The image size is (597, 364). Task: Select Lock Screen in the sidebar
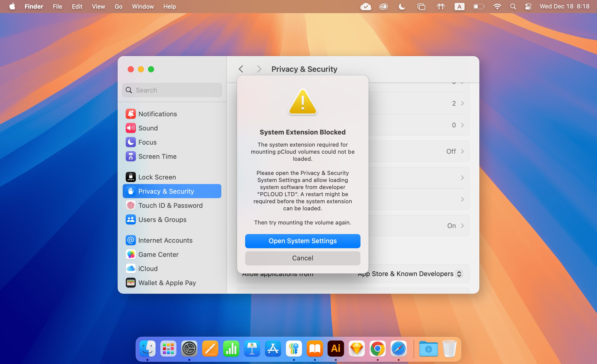pos(157,177)
